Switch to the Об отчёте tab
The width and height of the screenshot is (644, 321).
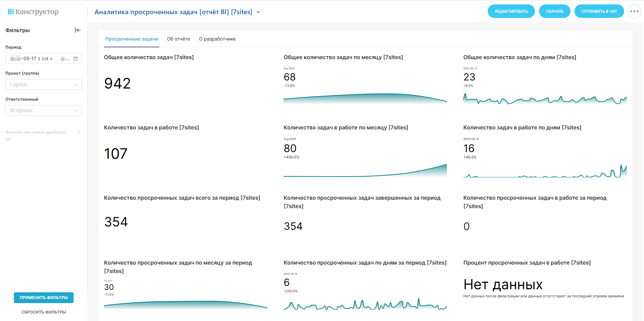coord(178,39)
